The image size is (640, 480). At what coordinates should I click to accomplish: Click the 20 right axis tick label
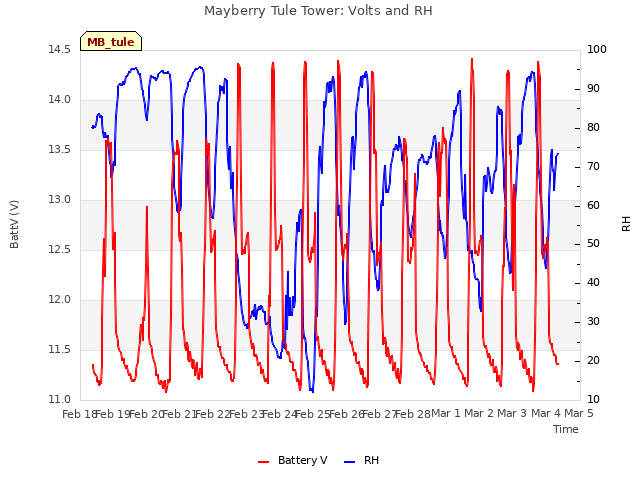pos(593,361)
